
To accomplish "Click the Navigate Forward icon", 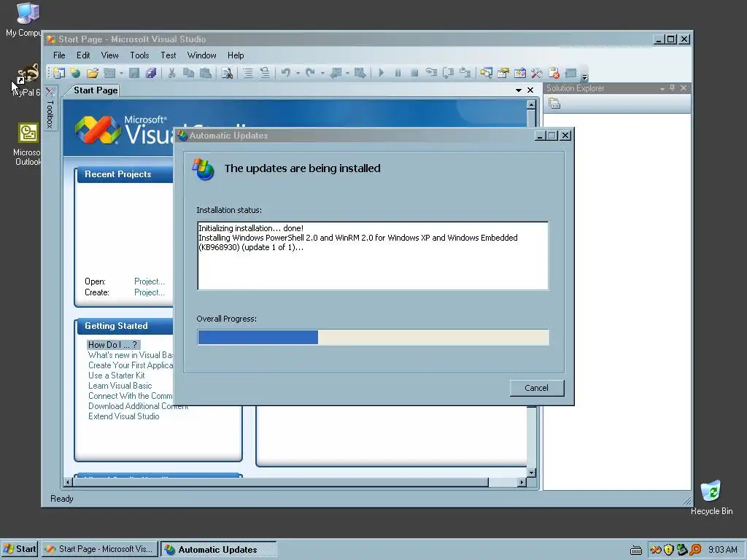I will tap(360, 73).
